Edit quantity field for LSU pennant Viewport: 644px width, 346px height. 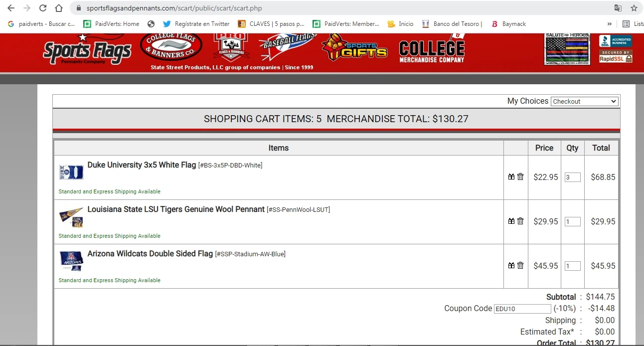(x=572, y=221)
